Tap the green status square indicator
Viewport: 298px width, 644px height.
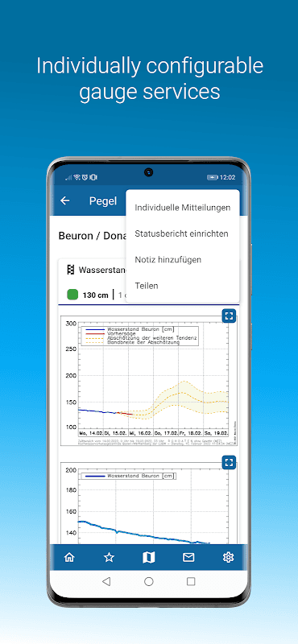coord(72,295)
